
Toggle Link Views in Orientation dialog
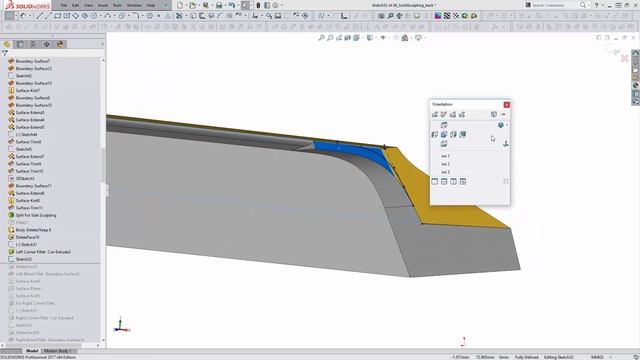pyautogui.click(x=506, y=181)
